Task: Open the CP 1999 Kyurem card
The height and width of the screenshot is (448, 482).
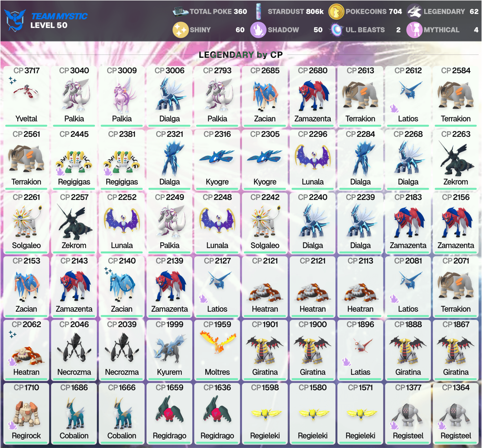Action: 169,350
